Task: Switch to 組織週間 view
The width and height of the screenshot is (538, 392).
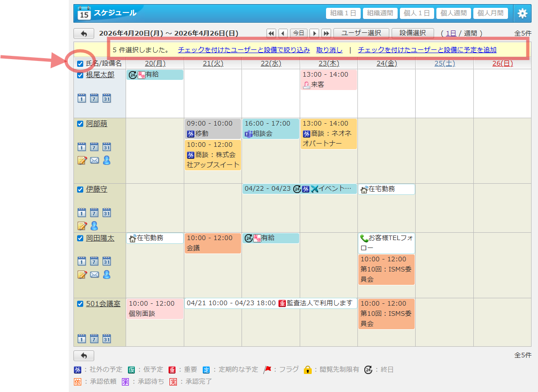Action: coord(380,13)
